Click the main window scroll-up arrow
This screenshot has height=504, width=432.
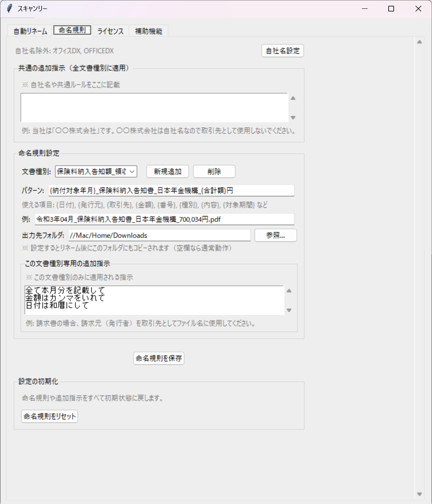[x=419, y=42]
